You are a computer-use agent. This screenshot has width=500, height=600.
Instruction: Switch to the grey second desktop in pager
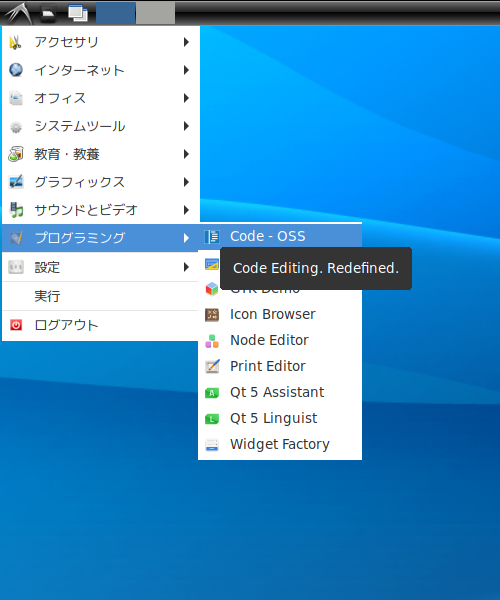156,13
